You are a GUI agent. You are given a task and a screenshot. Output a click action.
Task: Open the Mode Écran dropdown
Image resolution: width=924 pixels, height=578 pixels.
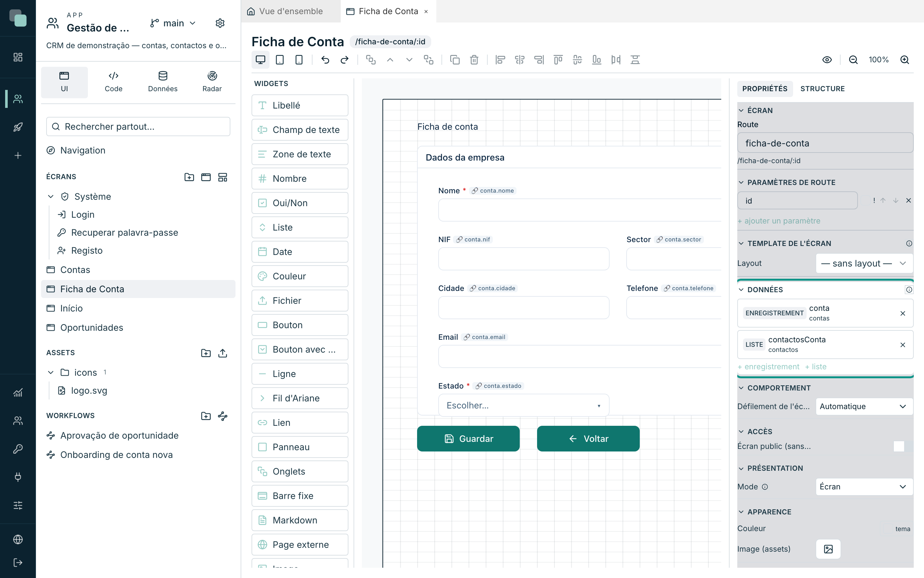864,486
